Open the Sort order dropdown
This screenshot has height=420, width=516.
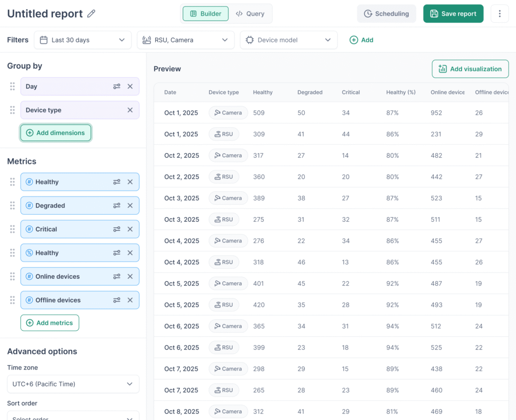pyautogui.click(x=73, y=415)
